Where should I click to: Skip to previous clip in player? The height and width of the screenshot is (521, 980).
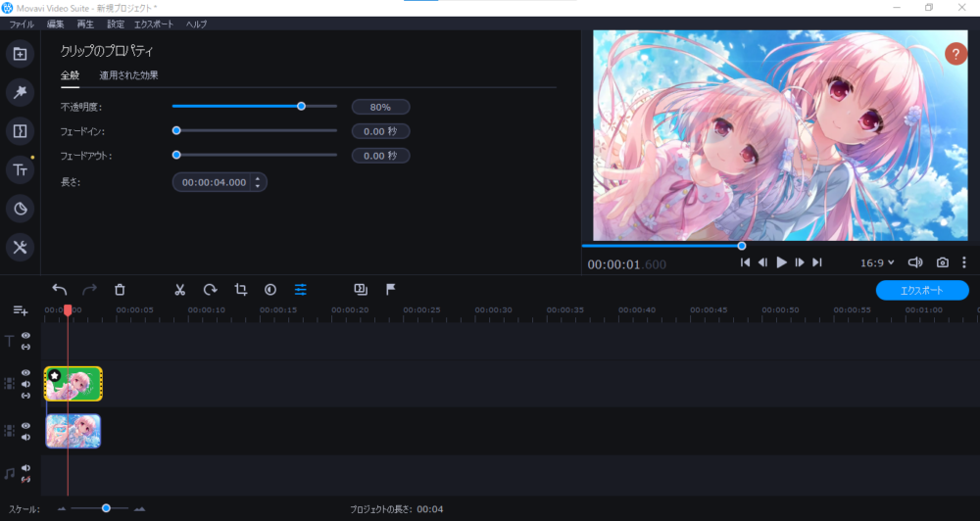pos(745,262)
